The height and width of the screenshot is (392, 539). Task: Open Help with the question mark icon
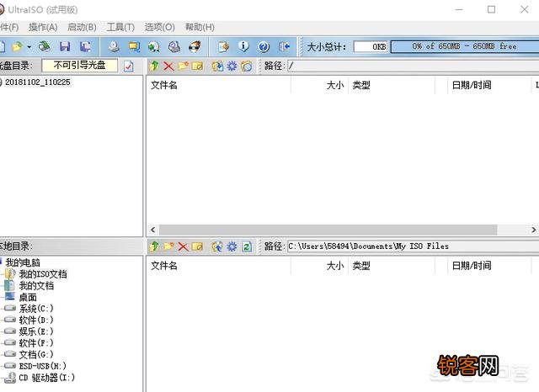tap(264, 46)
